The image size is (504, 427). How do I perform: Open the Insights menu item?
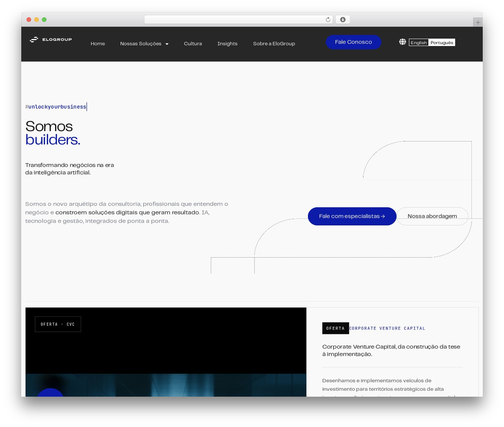pyautogui.click(x=228, y=44)
